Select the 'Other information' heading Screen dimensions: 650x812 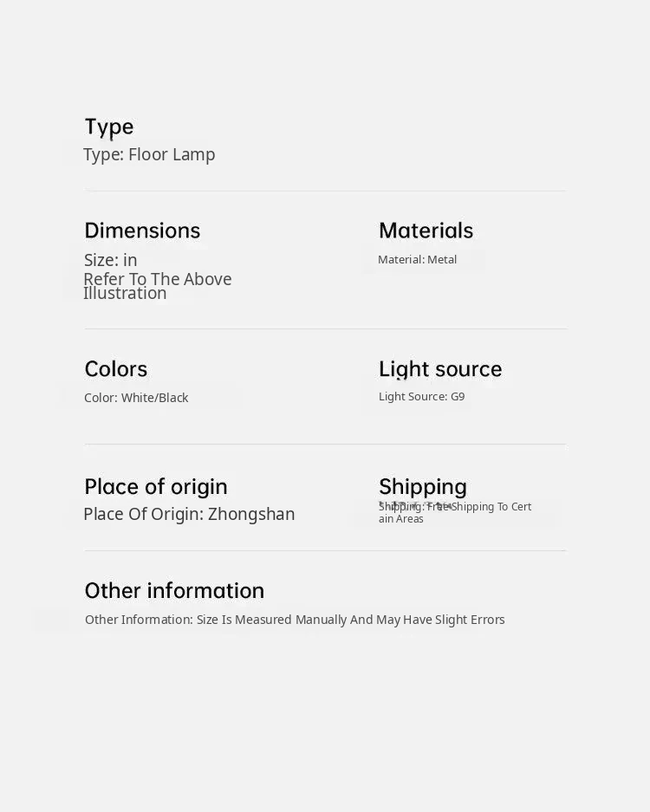coord(174,590)
